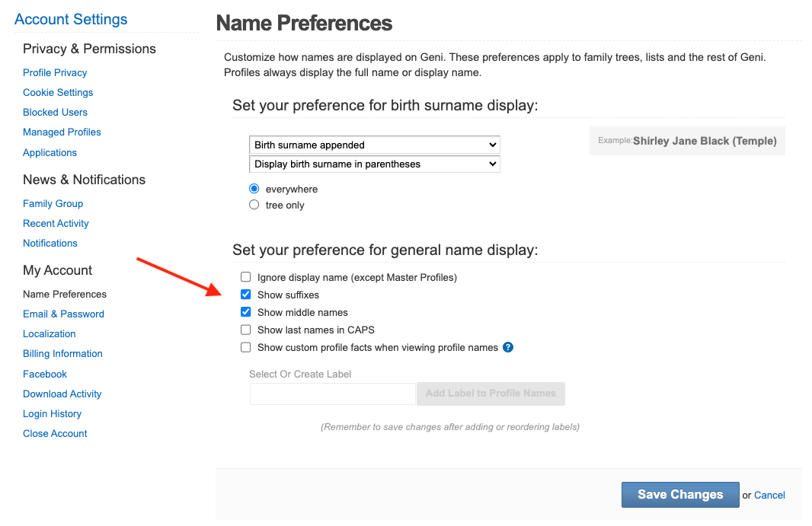
Task: Select the 'tree only' radio option
Action: coord(254,205)
